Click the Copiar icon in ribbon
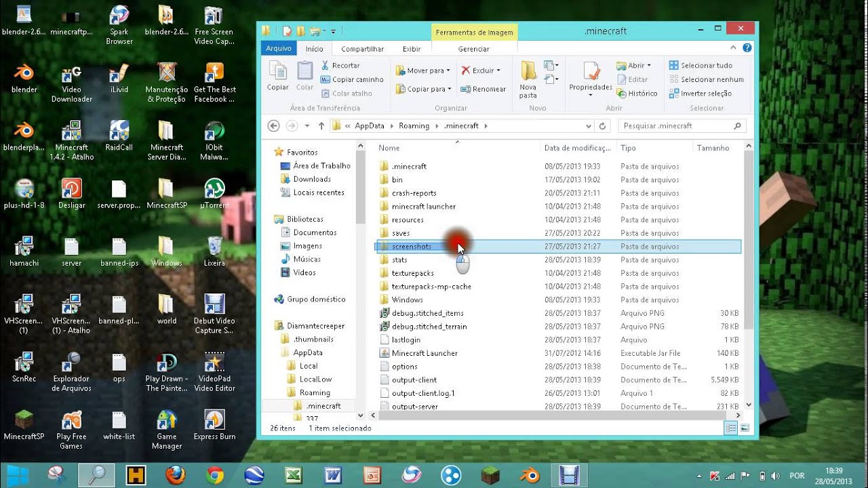 coord(278,75)
